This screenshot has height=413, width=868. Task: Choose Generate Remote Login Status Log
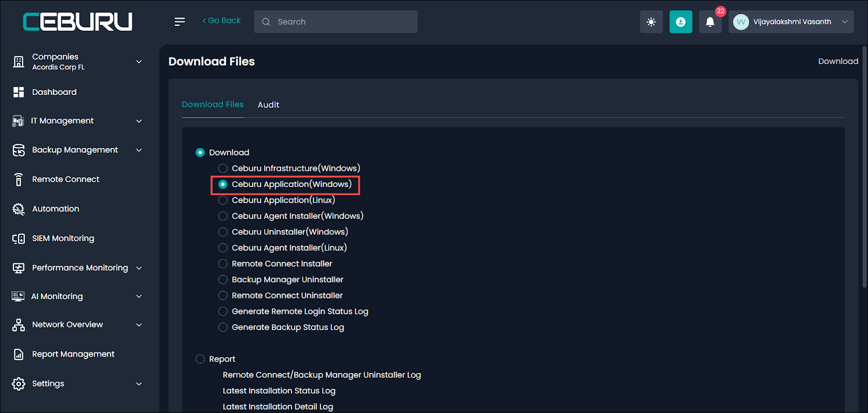[x=223, y=312]
